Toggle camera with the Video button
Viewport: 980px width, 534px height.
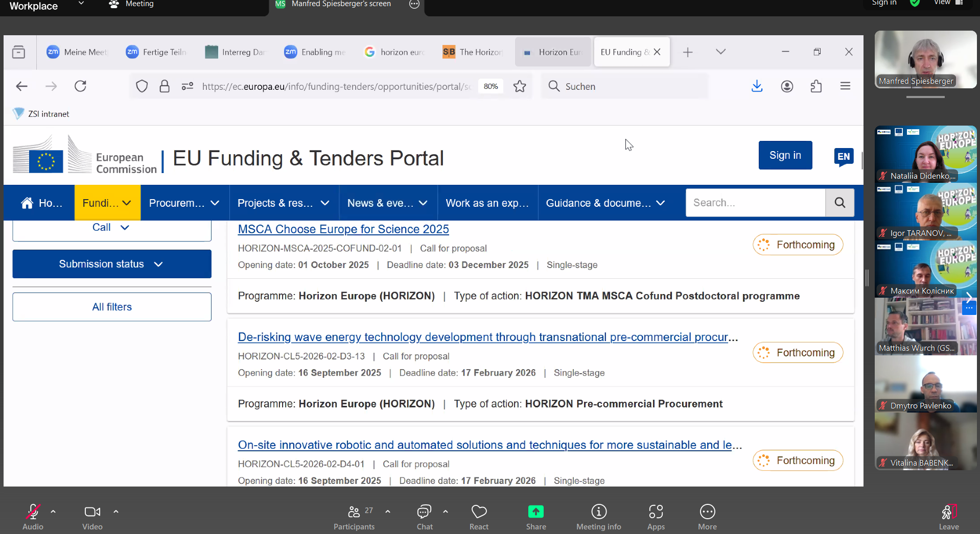92,512
